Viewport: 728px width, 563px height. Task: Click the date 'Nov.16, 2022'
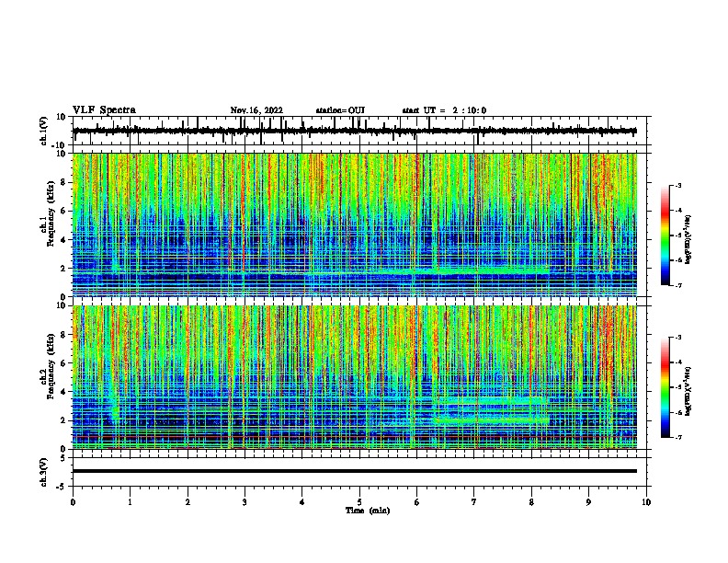pos(256,110)
